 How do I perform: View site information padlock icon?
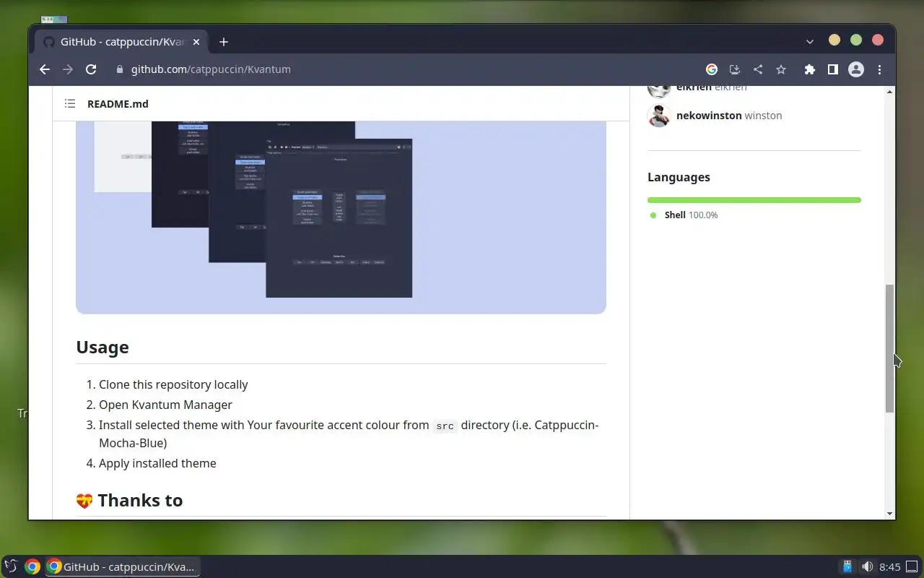[x=120, y=69]
